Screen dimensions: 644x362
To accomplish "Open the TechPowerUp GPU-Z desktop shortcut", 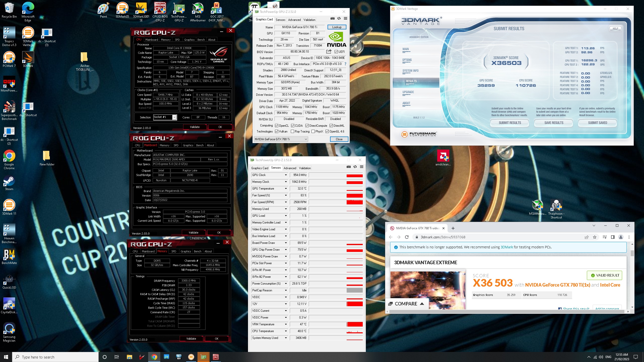I will 179,12.
